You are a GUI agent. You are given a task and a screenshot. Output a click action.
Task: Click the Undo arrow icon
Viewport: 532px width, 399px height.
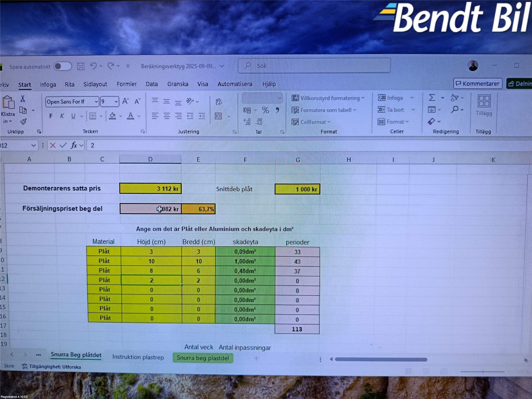pyautogui.click(x=93, y=66)
